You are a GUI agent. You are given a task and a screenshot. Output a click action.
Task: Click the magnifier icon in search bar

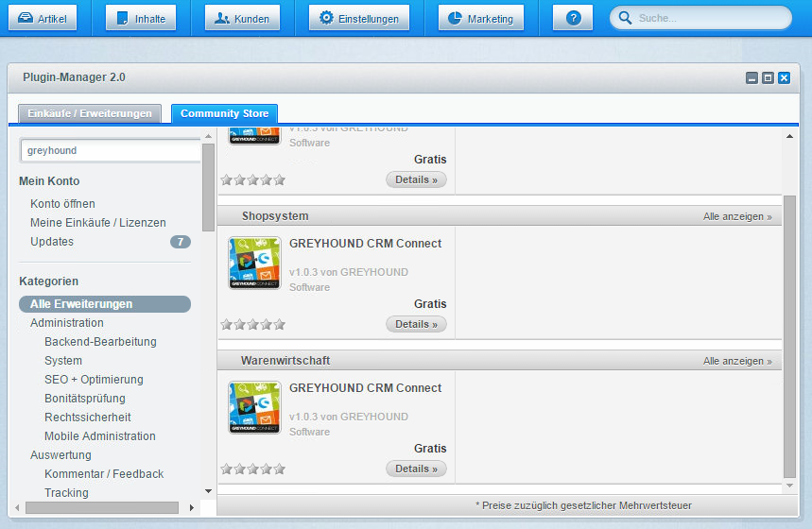[625, 18]
